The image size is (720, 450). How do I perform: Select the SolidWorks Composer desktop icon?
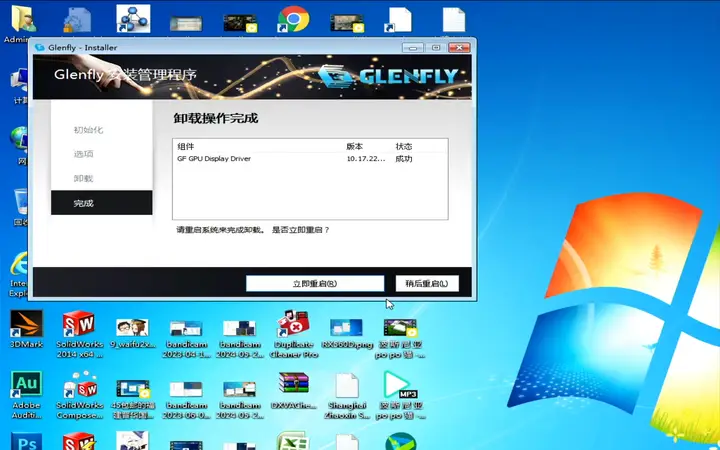(79, 395)
